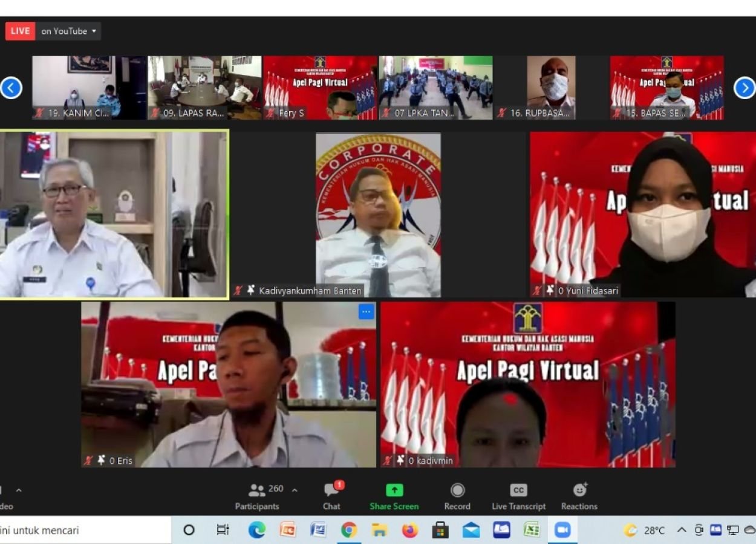Click the green Share Screen button
756x544 pixels.
coord(394,496)
